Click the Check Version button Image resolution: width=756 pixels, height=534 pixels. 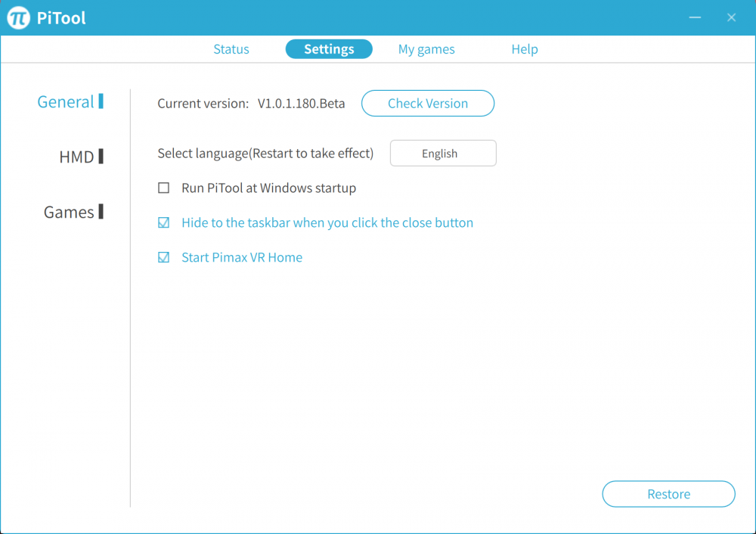click(428, 104)
